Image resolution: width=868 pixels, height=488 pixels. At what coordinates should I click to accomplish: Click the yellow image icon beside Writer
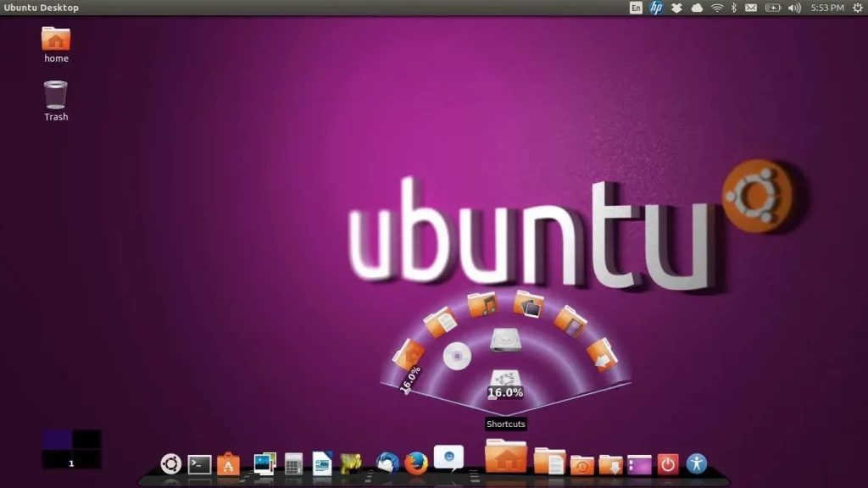(351, 463)
